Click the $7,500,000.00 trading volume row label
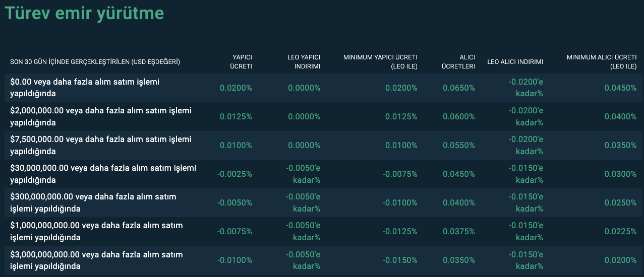The image size is (644, 277). coord(101,145)
